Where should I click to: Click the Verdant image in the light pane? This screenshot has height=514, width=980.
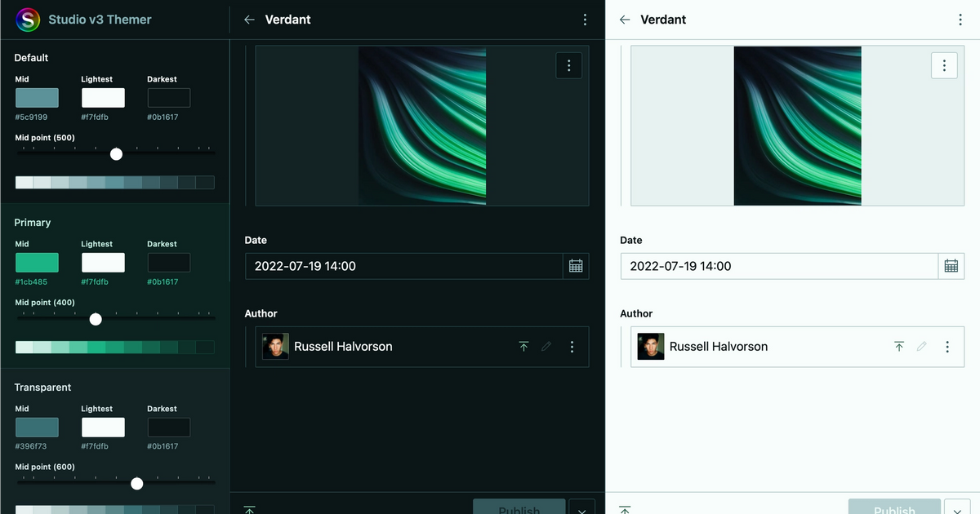tap(798, 126)
